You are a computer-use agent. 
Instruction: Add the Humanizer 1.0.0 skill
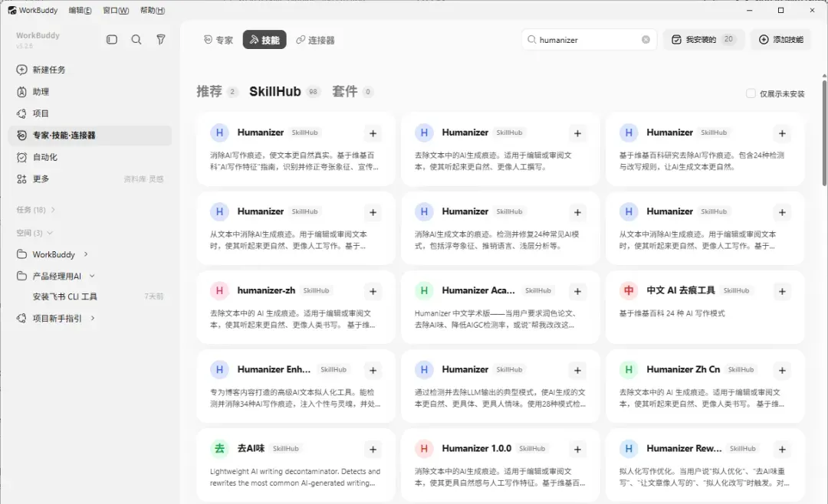577,450
